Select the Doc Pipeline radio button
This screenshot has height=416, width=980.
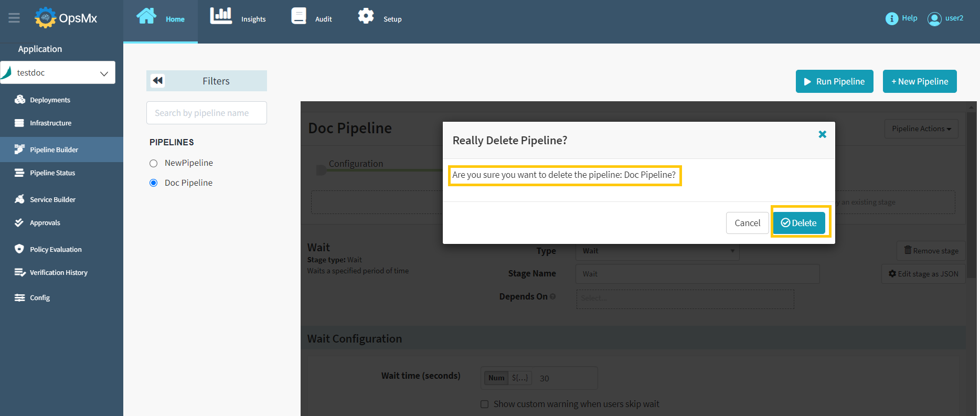[154, 183]
